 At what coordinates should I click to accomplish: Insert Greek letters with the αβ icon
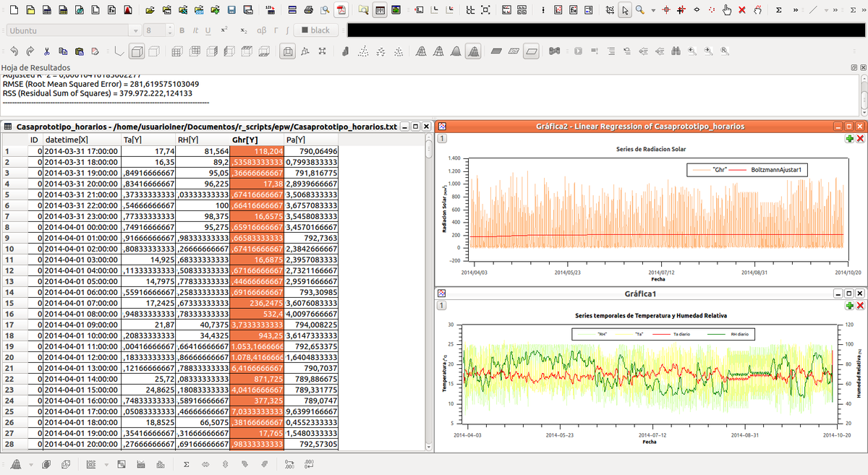click(x=262, y=30)
